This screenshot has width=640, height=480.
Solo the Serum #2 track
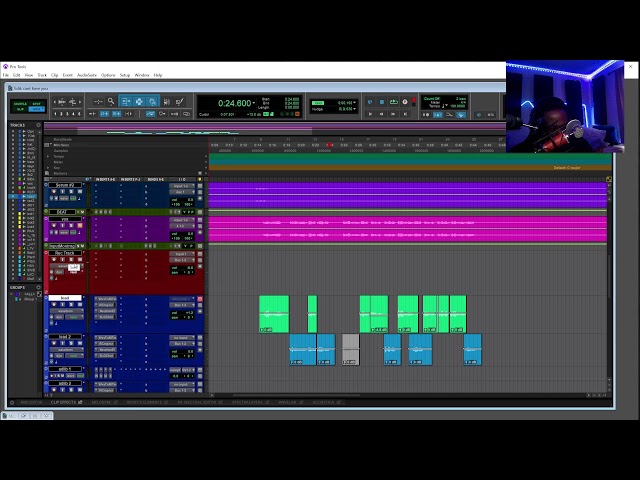[x=71, y=191]
